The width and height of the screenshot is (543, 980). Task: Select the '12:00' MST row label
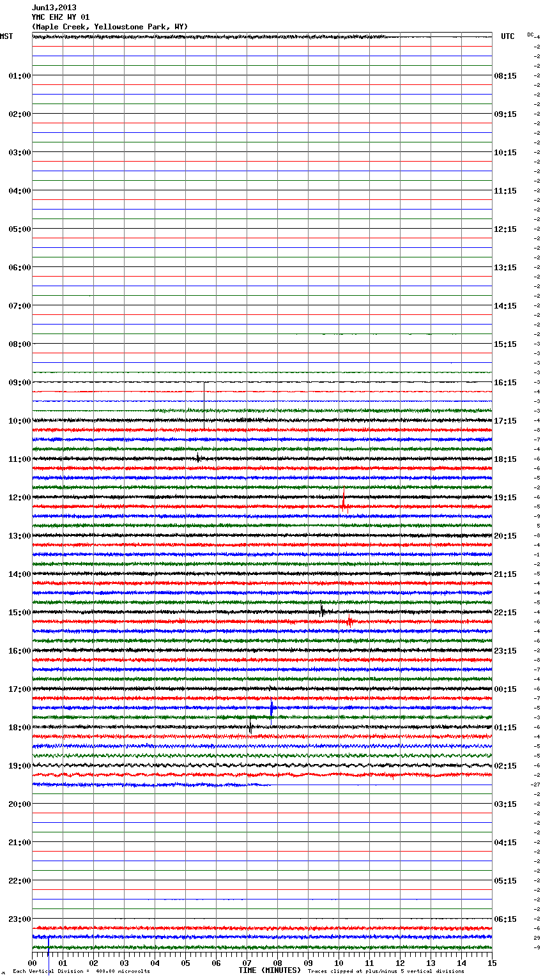click(x=19, y=498)
